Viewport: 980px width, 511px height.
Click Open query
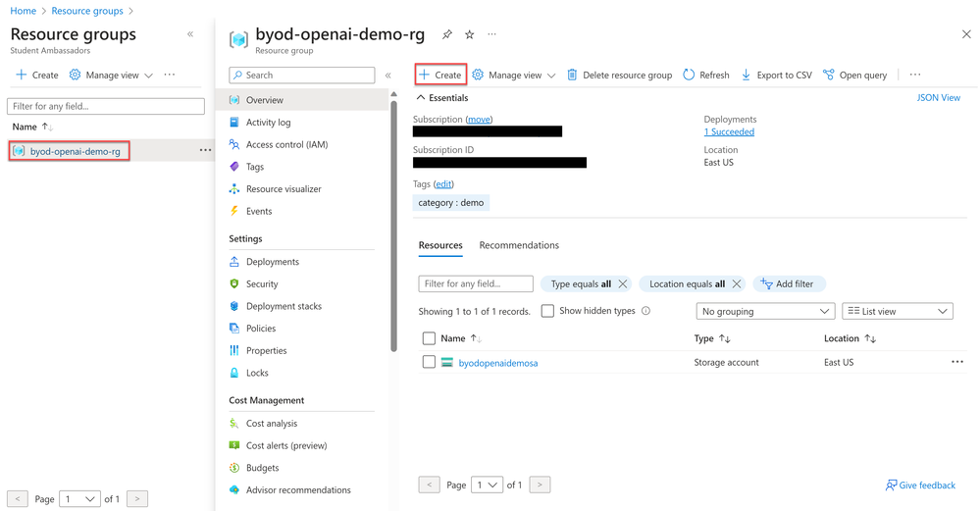point(855,75)
